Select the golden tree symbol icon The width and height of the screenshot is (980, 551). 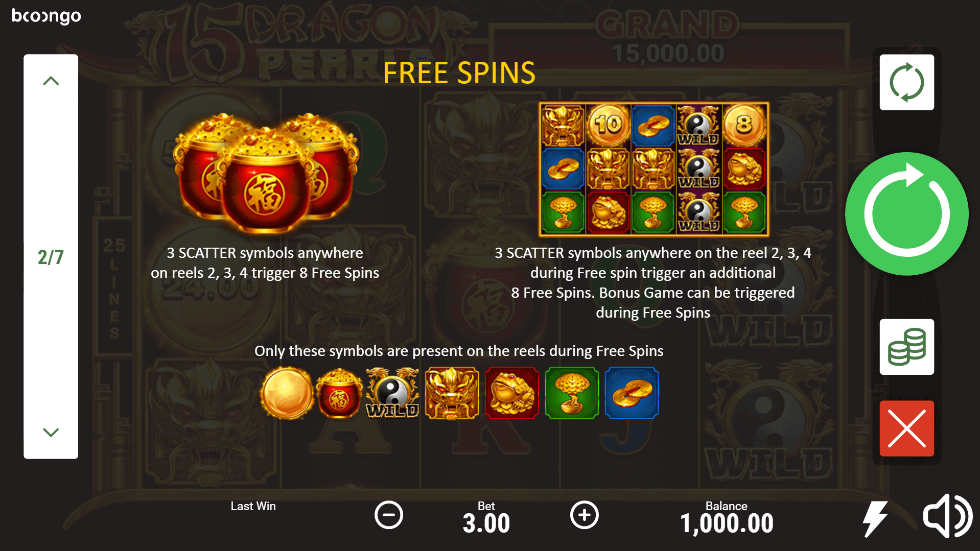click(x=571, y=393)
